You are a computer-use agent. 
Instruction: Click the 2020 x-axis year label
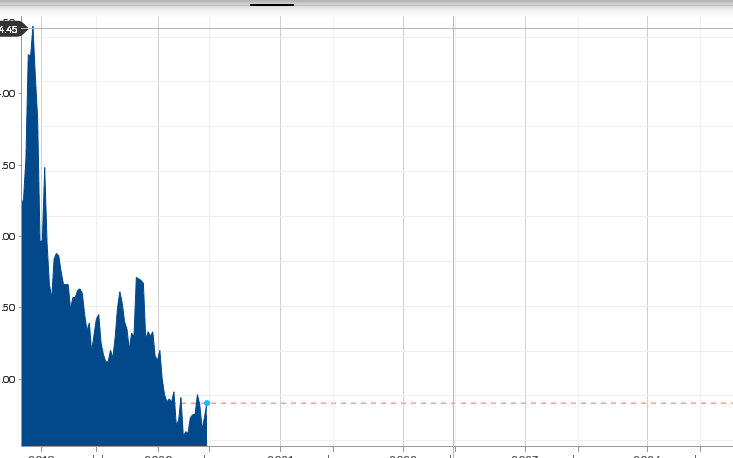click(158, 454)
